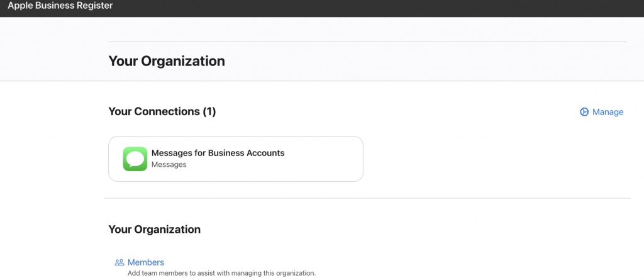The image size is (644, 280).
Task: Click the large Your Organization page heading
Action: (167, 61)
